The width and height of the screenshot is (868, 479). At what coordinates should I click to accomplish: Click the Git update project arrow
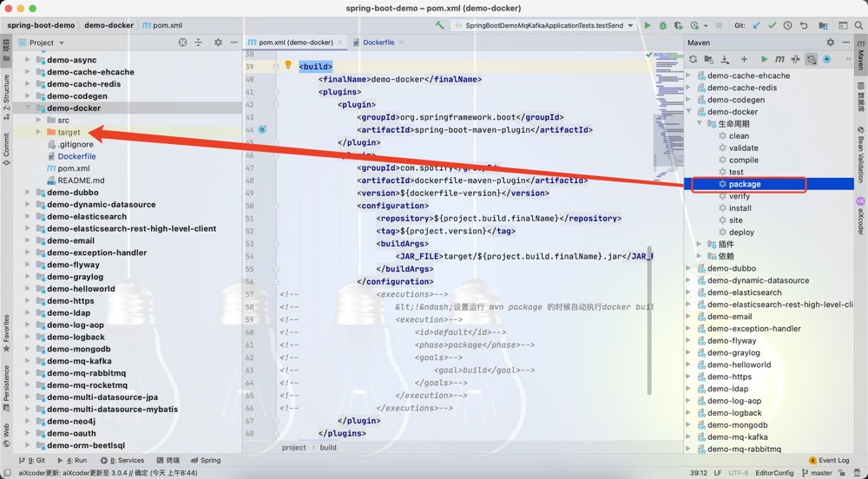pos(757,25)
